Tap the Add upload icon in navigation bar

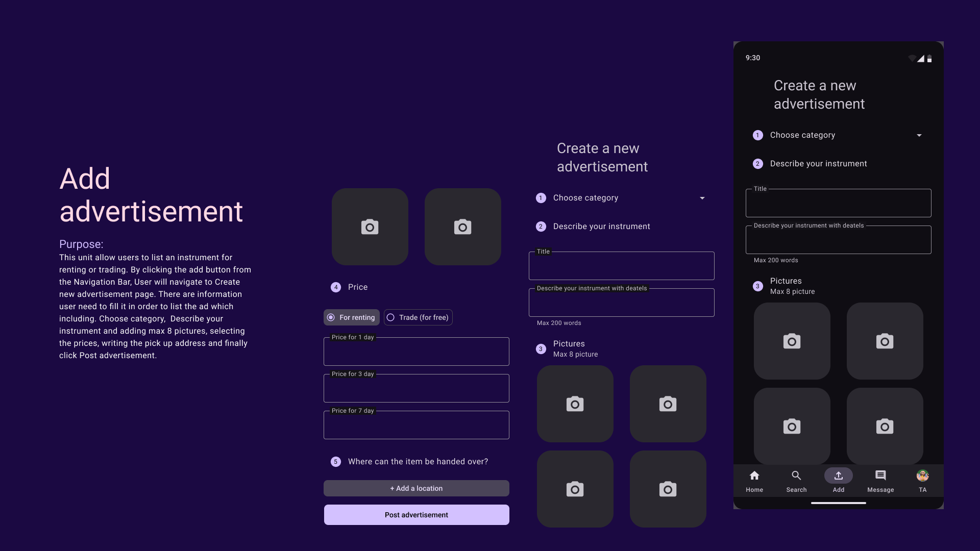[838, 476]
